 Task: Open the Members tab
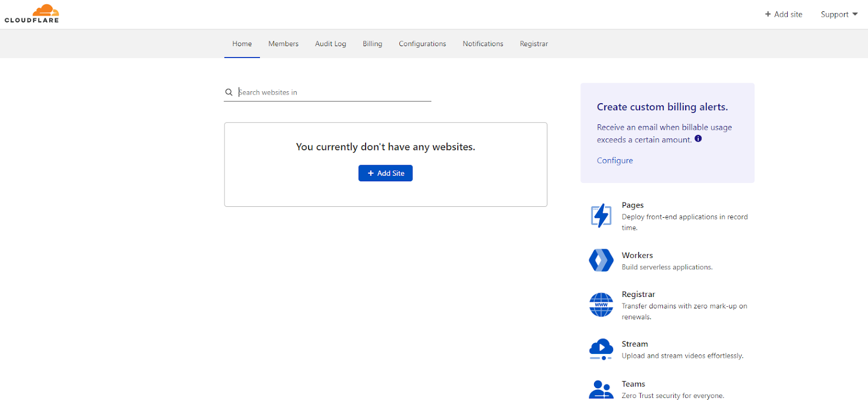pos(283,43)
